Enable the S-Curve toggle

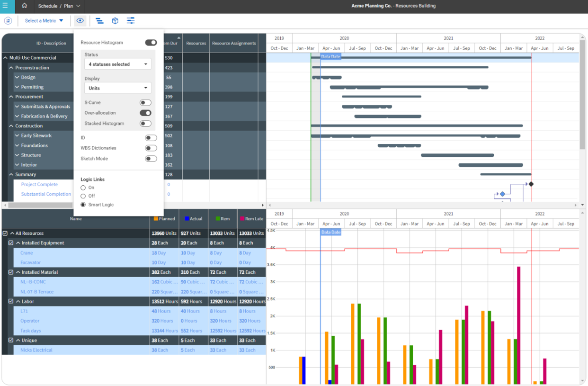(145, 103)
